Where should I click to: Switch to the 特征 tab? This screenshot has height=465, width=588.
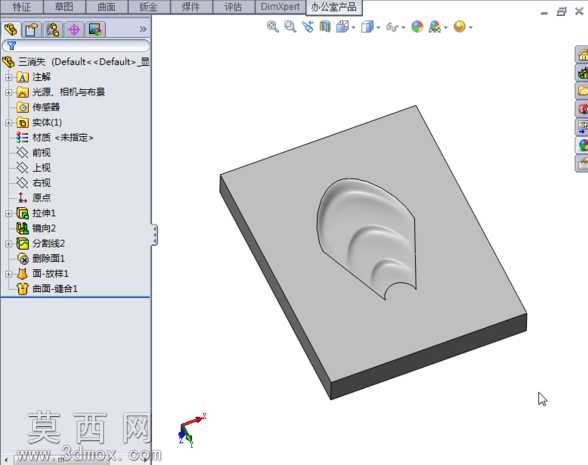(x=22, y=7)
